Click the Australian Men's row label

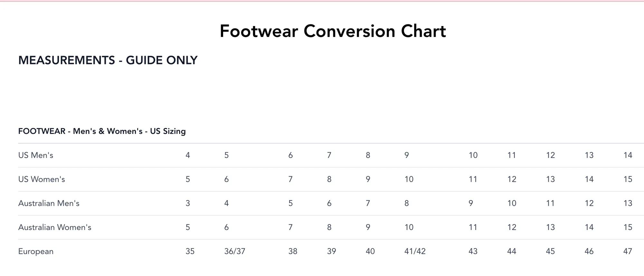49,203
